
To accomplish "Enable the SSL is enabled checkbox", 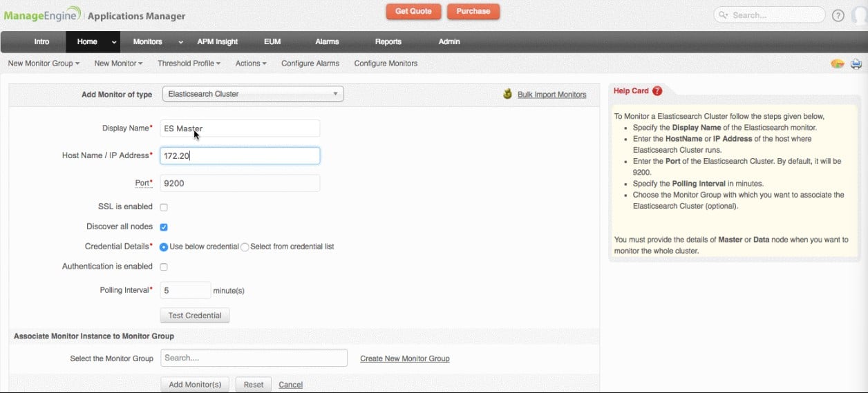I will [x=164, y=207].
